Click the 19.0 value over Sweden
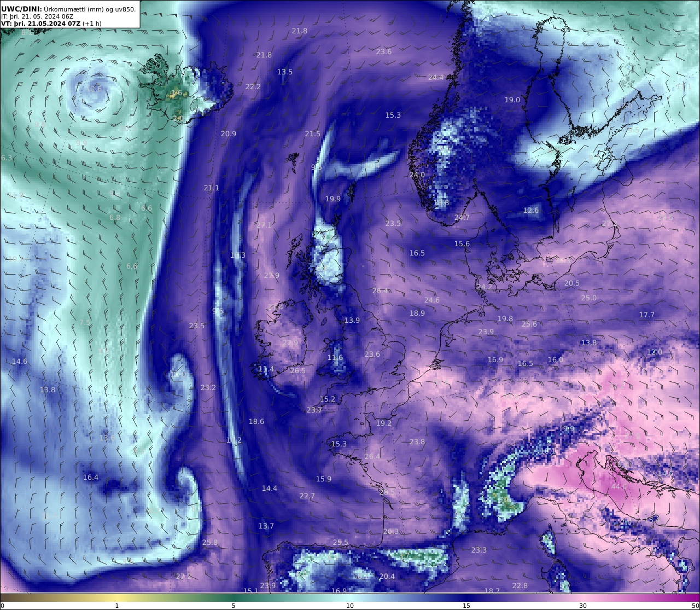This screenshot has width=700, height=610. [512, 100]
